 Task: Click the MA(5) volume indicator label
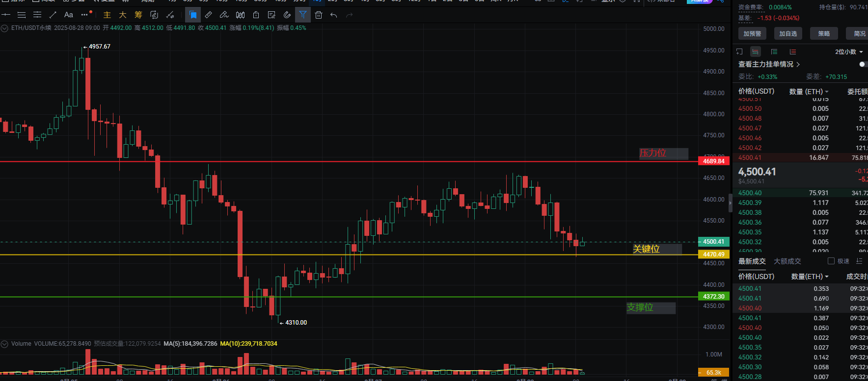point(190,344)
